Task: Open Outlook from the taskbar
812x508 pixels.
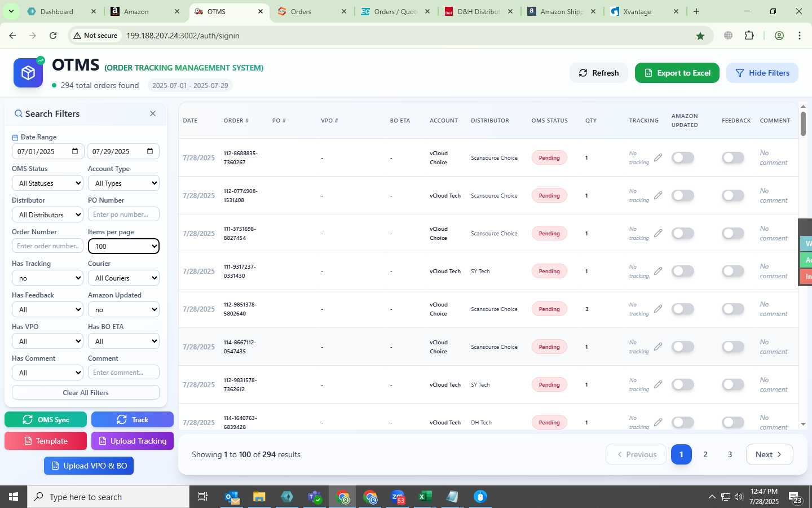Action: tap(232, 497)
